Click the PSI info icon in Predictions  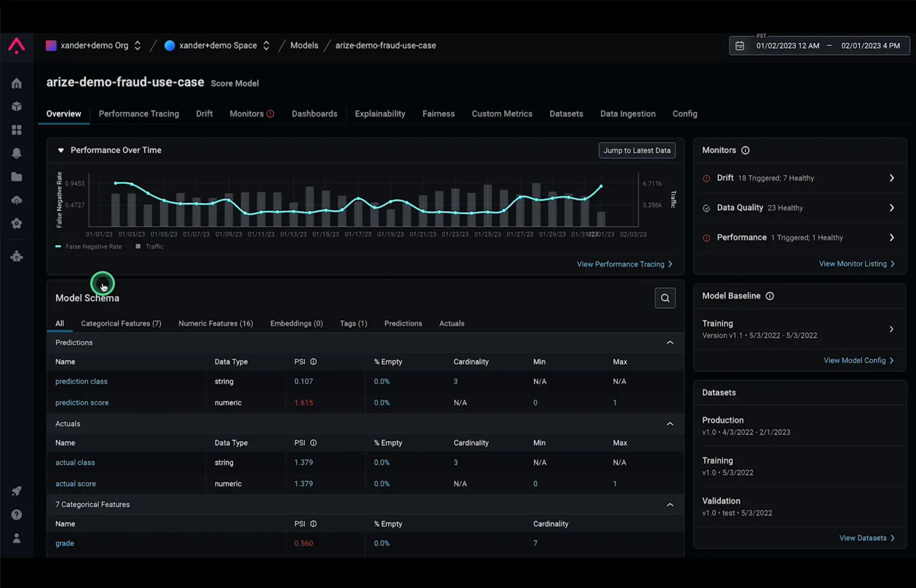tap(314, 362)
